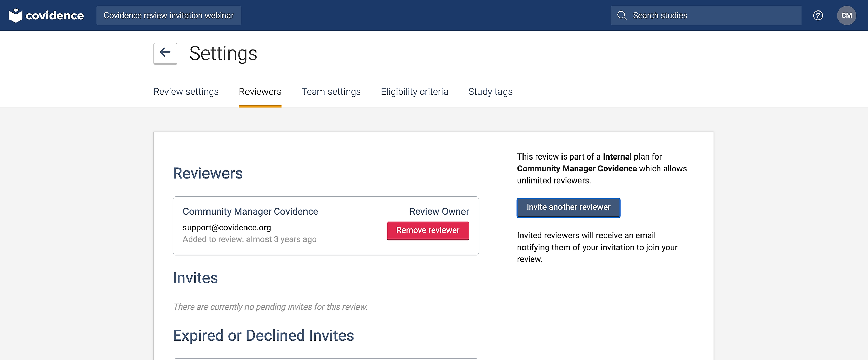Focus the Search studies field
Image resolution: width=868 pixels, height=360 pixels.
[x=712, y=16]
